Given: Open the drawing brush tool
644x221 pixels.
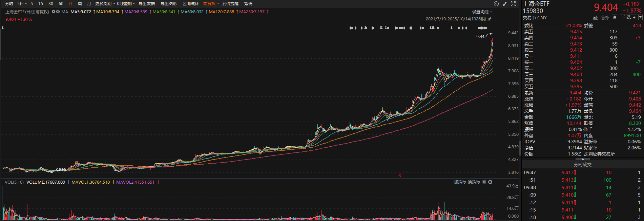Looking at the screenshot, I should tap(505, 4).
